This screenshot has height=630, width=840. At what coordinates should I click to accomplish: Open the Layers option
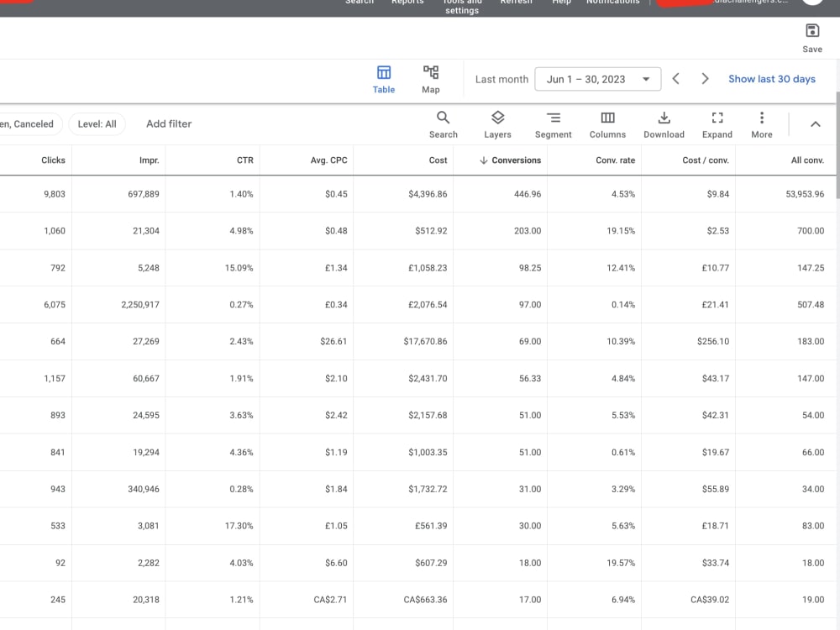click(497, 125)
